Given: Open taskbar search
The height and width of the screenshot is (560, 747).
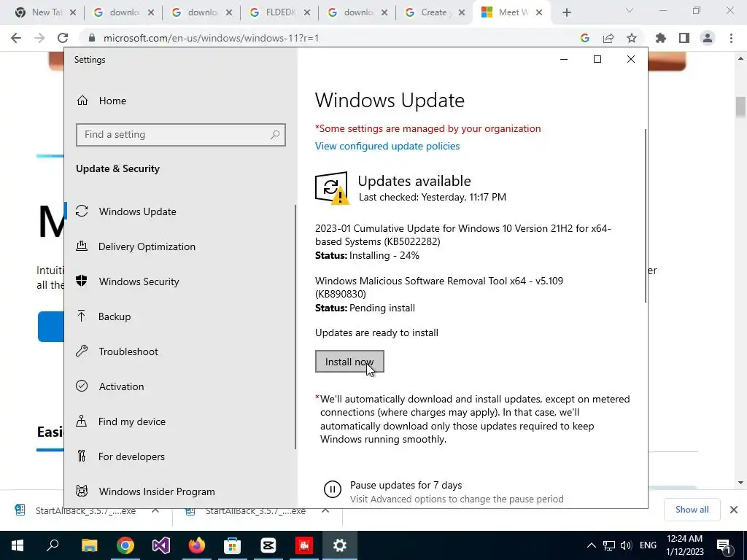Looking at the screenshot, I should click(x=53, y=545).
